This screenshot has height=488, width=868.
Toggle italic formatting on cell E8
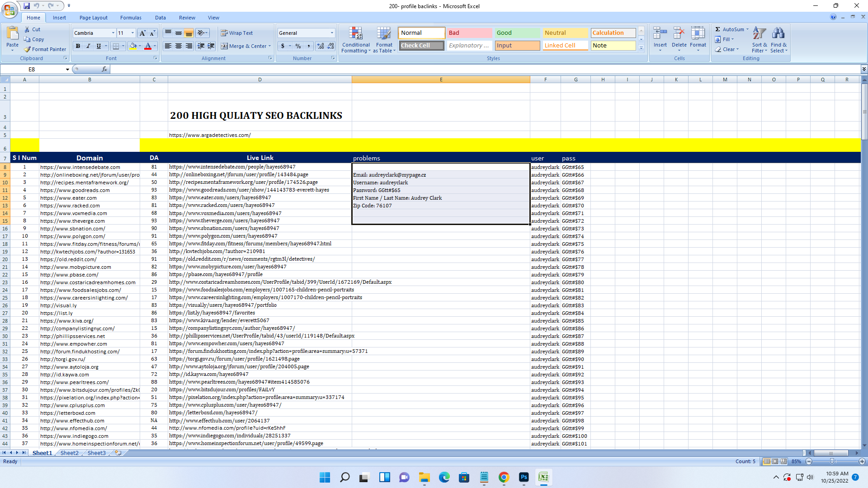88,46
